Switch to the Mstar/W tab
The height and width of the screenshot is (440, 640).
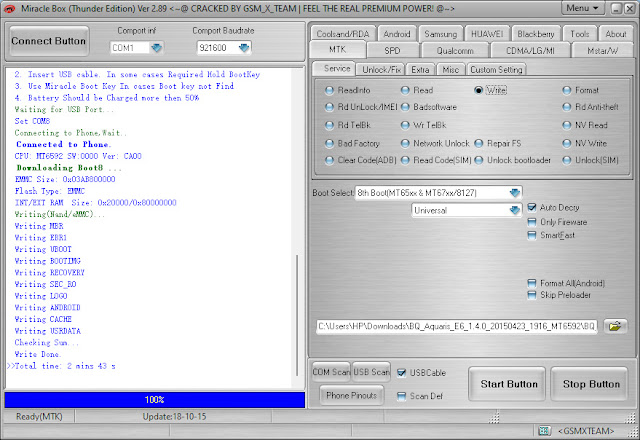(x=602, y=51)
